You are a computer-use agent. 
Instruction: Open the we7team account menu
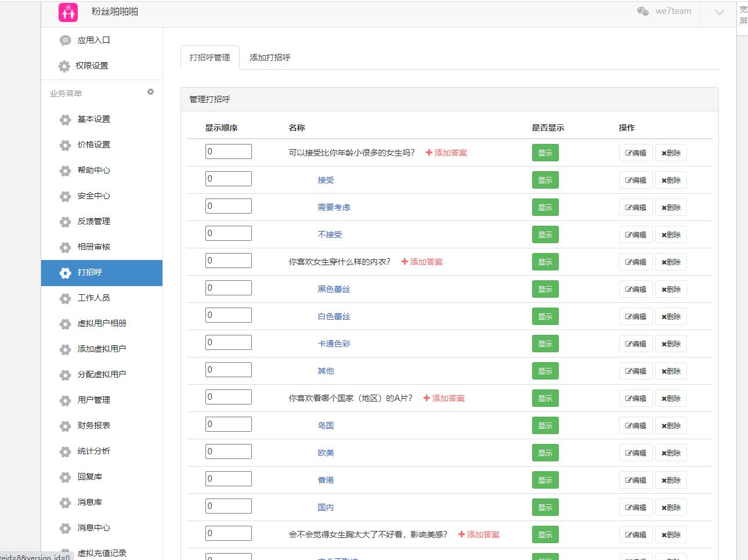673,11
